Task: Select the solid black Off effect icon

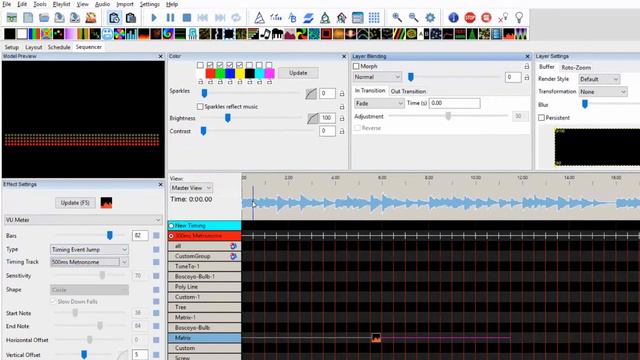Action: (10, 34)
